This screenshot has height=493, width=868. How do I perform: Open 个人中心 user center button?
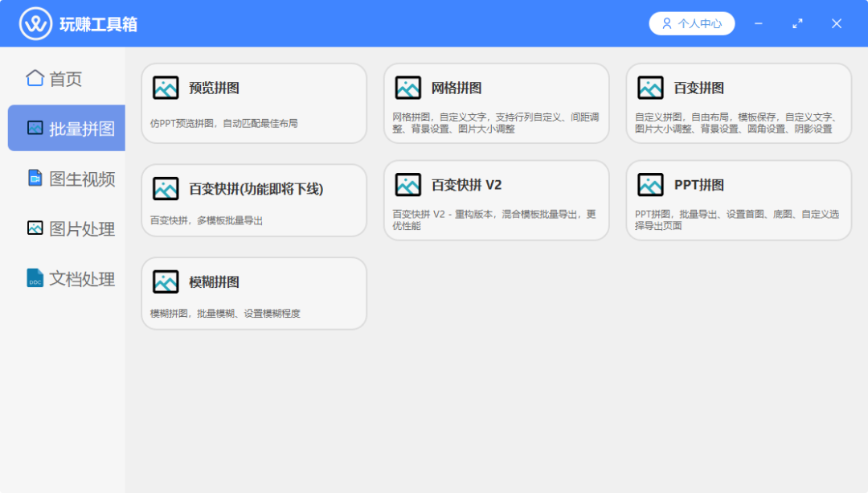[691, 23]
